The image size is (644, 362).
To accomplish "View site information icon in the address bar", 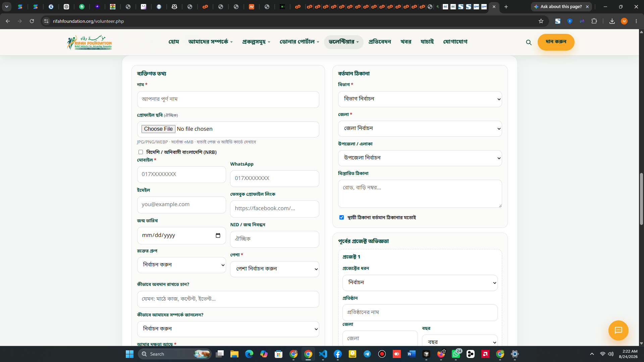I will [x=46, y=21].
